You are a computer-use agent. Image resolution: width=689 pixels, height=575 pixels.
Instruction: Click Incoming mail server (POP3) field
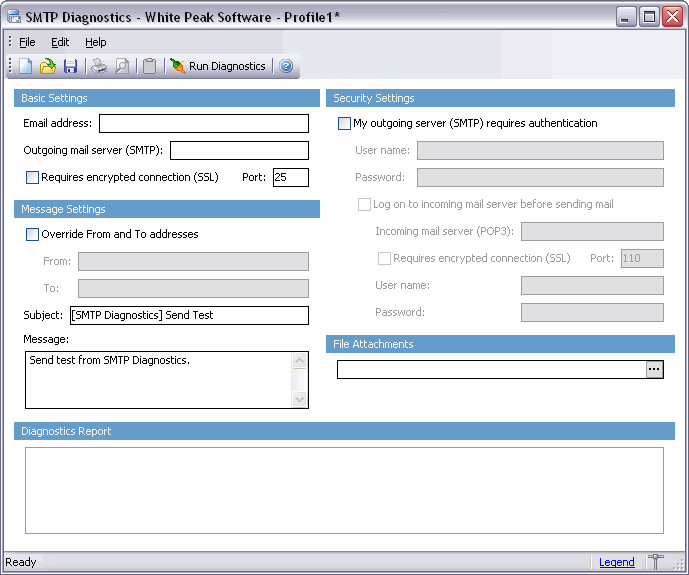[592, 231]
